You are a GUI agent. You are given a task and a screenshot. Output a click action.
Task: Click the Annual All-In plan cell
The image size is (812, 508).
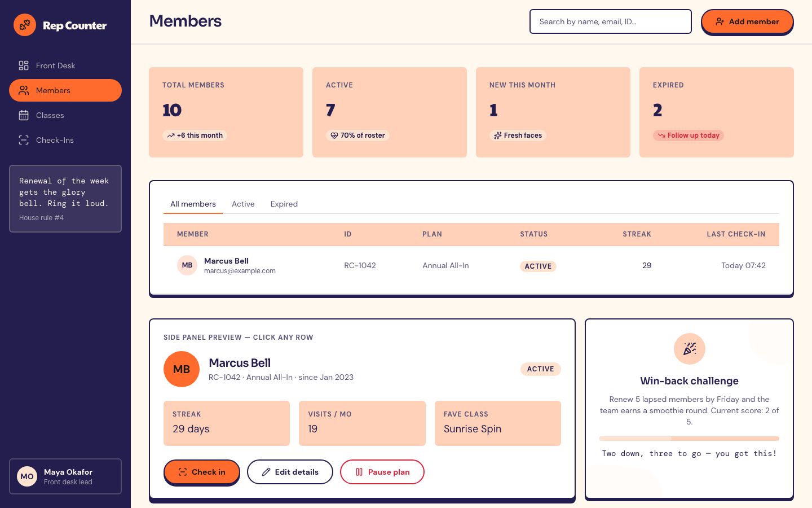pyautogui.click(x=445, y=265)
